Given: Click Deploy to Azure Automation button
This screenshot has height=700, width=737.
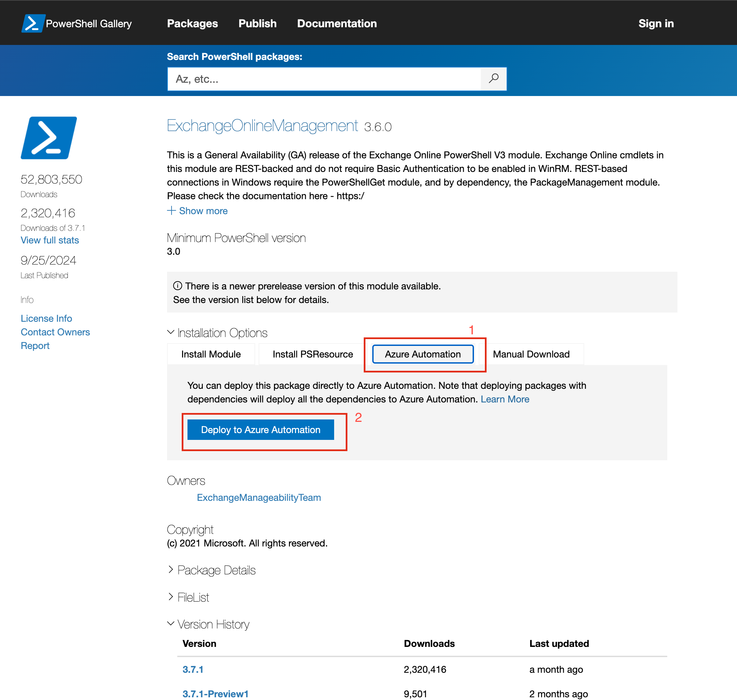Looking at the screenshot, I should [x=261, y=430].
